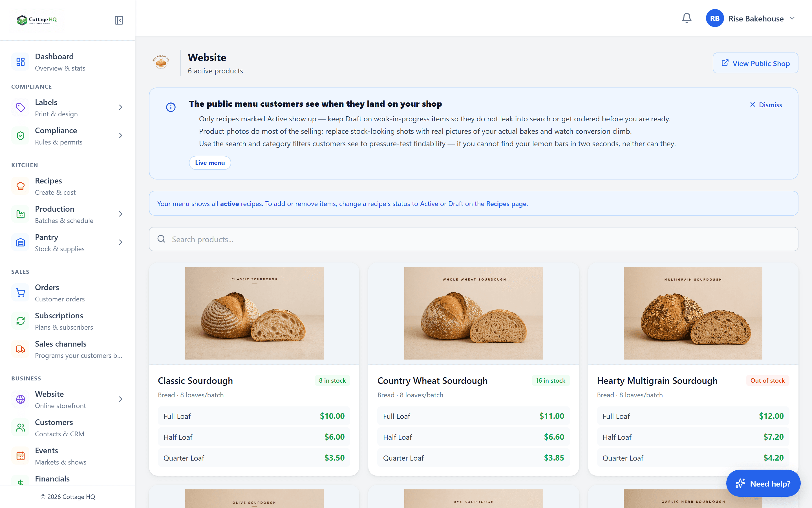Image resolution: width=812 pixels, height=508 pixels.
Task: Click the Pantry storage icon
Action: click(21, 243)
